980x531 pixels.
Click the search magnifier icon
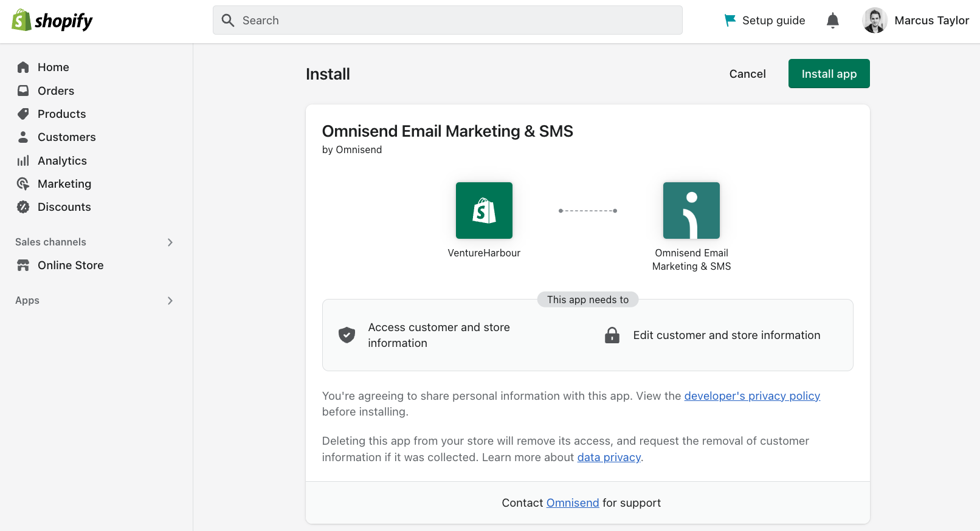pyautogui.click(x=228, y=21)
